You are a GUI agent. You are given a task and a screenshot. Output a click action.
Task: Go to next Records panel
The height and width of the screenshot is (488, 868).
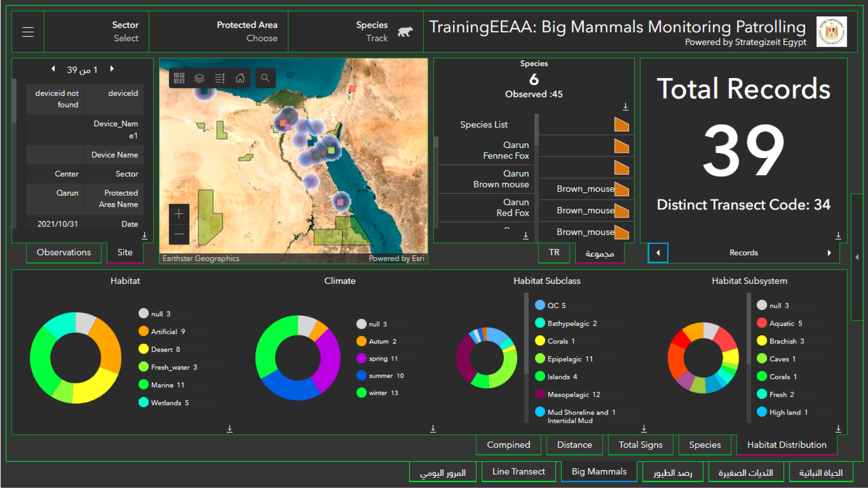point(829,252)
